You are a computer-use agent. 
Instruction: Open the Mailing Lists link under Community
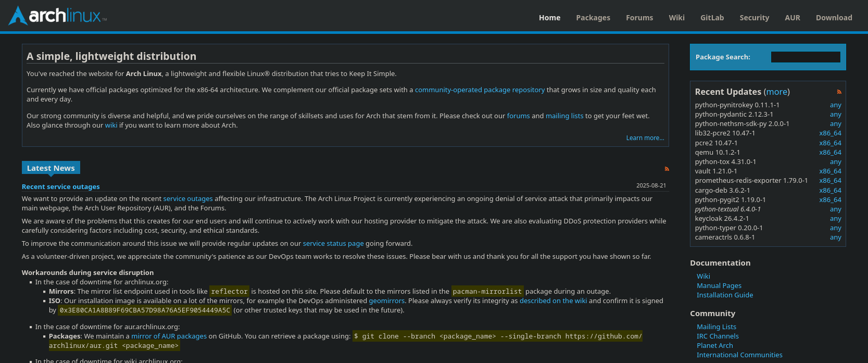tap(716, 327)
